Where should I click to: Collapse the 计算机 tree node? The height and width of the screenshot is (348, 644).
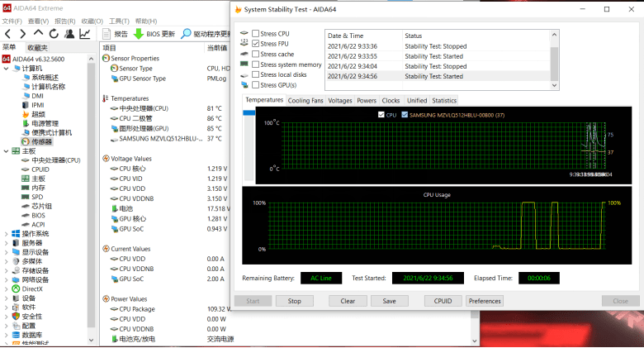6,69
